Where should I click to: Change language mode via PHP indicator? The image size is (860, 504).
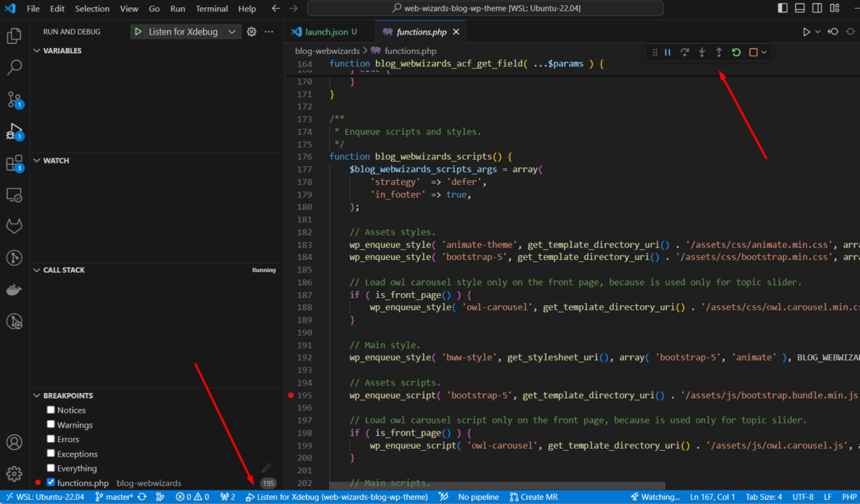pyautogui.click(x=849, y=497)
